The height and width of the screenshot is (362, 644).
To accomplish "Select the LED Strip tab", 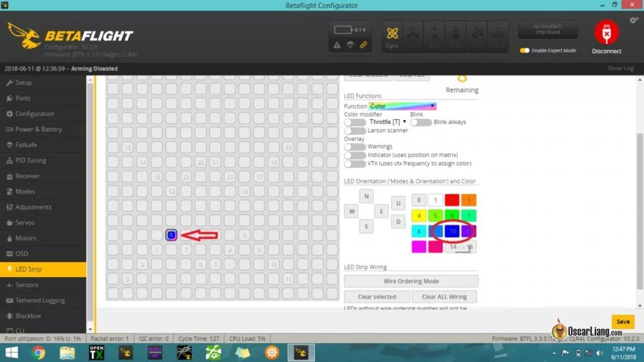I will click(43, 269).
